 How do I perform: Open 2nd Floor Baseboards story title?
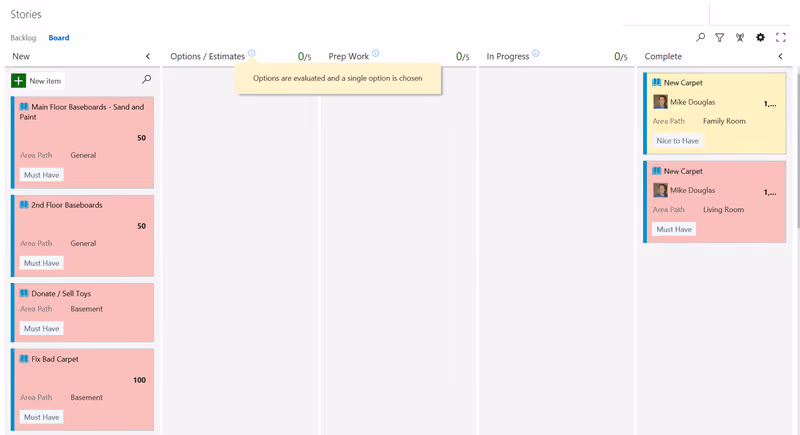[67, 205]
